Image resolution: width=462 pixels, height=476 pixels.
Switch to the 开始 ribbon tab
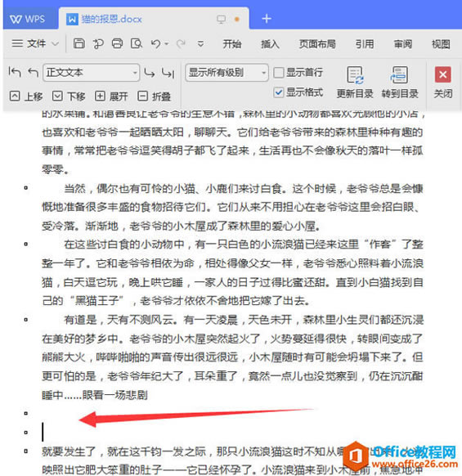pyautogui.click(x=232, y=44)
